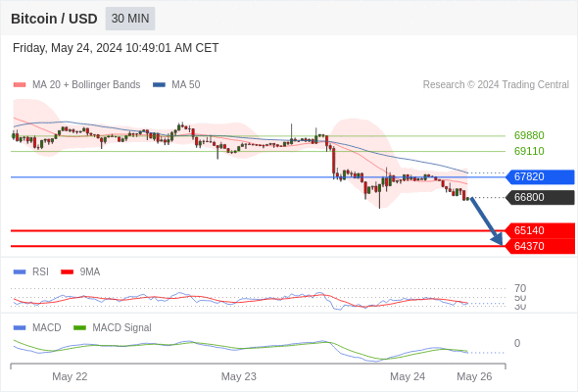Click the May 26 date axis label
The image size is (578, 392).
[474, 376]
